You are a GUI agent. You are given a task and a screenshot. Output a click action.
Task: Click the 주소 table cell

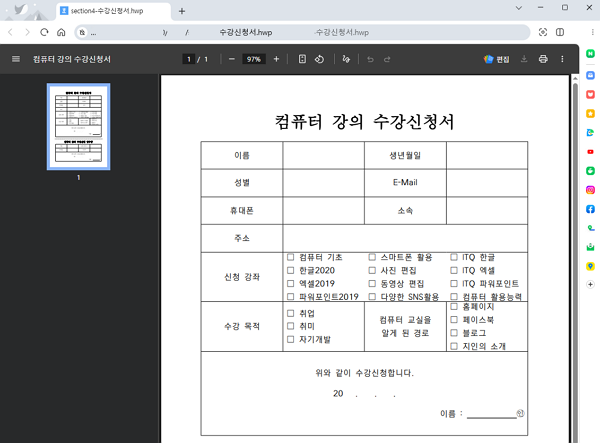coord(242,238)
